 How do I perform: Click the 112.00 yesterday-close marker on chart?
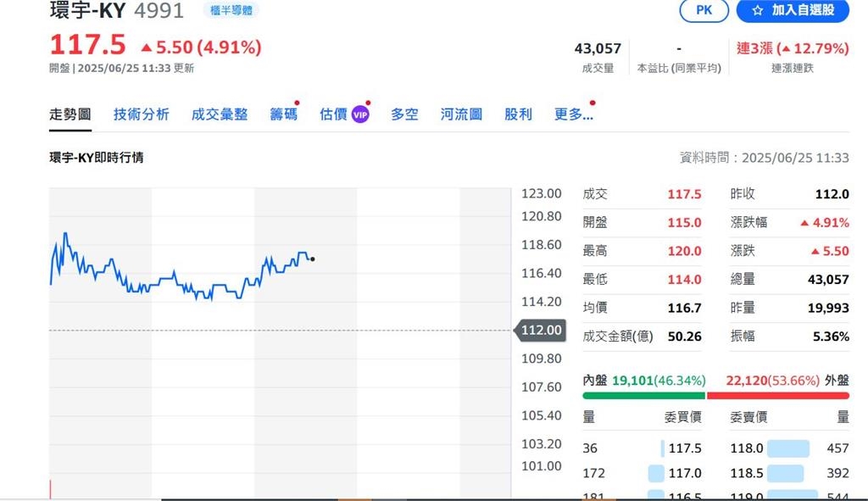(540, 331)
